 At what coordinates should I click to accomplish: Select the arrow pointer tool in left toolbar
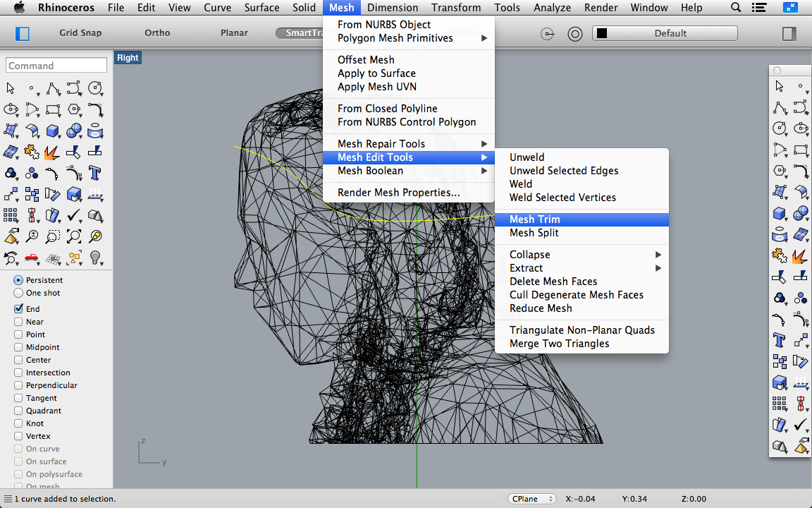coord(11,88)
